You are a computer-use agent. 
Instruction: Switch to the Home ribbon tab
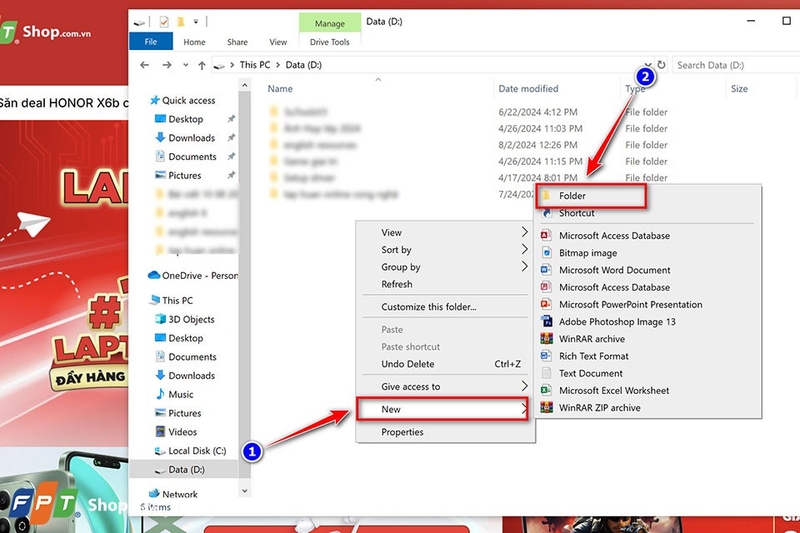point(194,42)
